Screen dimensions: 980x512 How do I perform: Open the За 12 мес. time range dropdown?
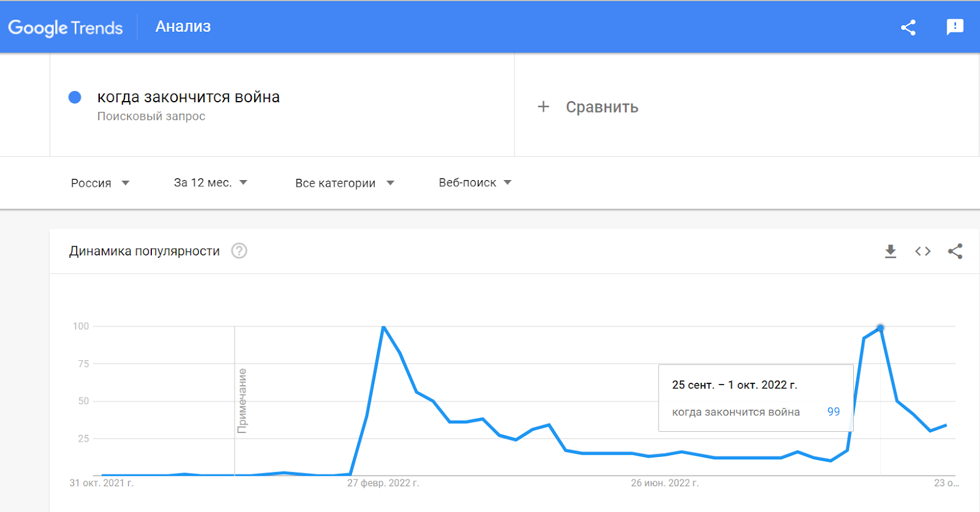pos(210,183)
